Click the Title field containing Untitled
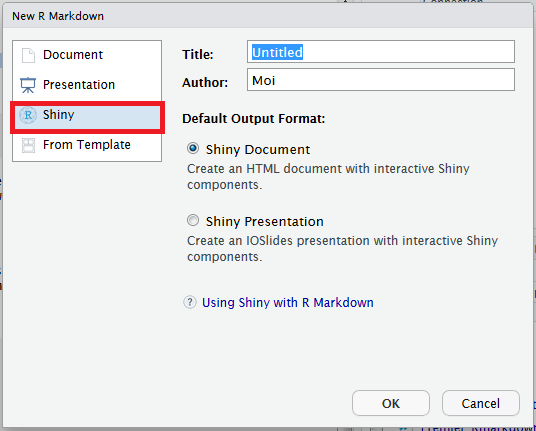The image size is (536, 431). coord(381,52)
